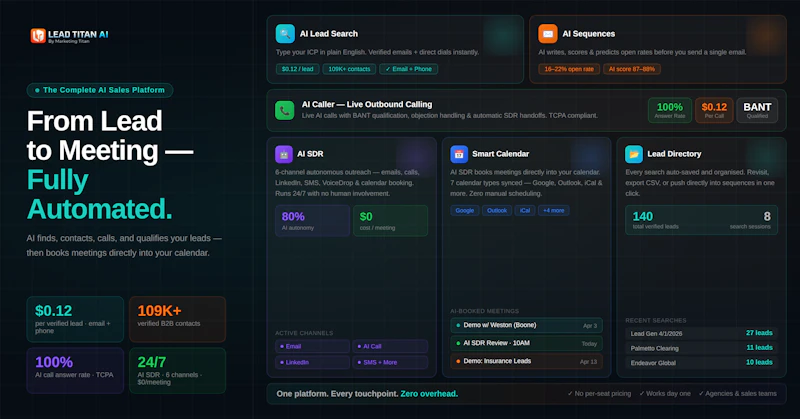Open the Palmetto Clearing recent search
Image resolution: width=800 pixels, height=419 pixels.
pyautogui.click(x=702, y=348)
